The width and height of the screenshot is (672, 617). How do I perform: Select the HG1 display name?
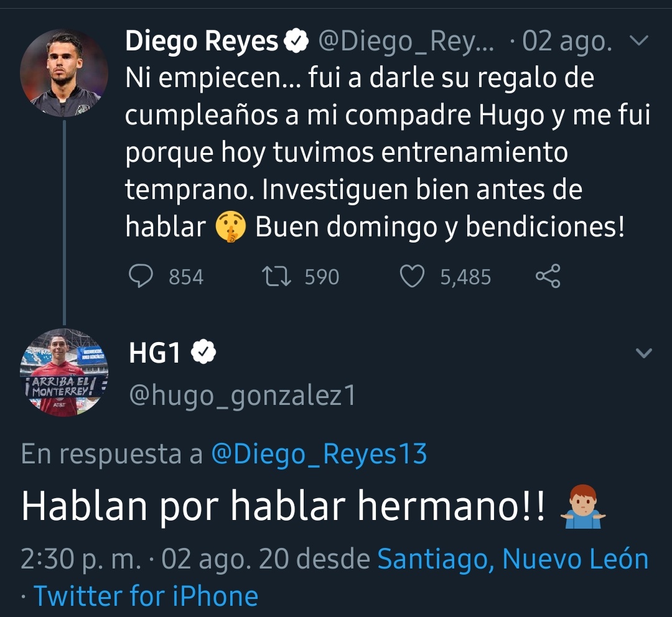(154, 353)
